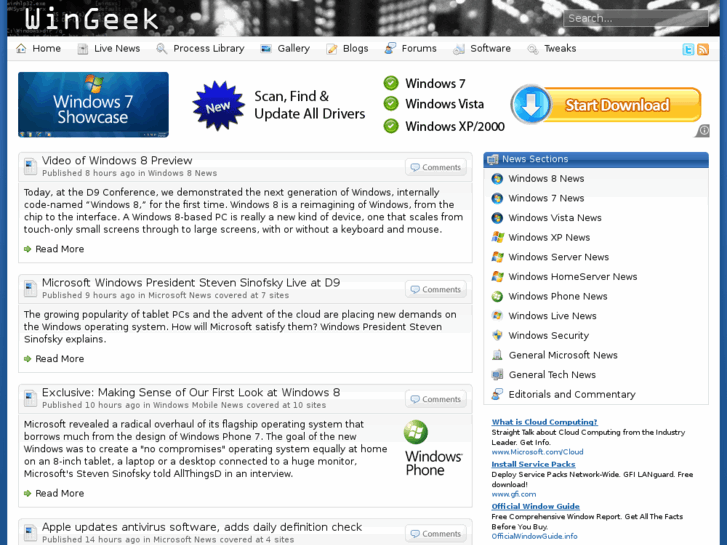Click Read More under the Windows Phone 7 article
727x545 pixels.
pyautogui.click(x=59, y=493)
